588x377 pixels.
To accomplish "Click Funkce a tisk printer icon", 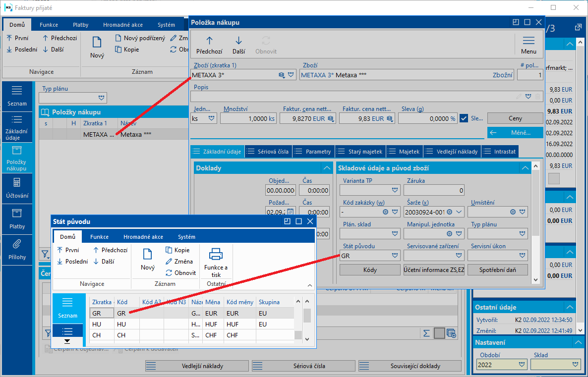I will [x=216, y=254].
